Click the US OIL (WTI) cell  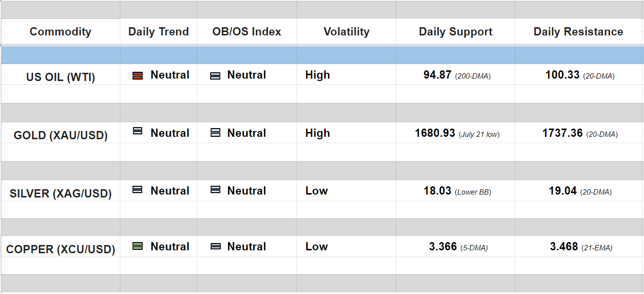point(60,77)
